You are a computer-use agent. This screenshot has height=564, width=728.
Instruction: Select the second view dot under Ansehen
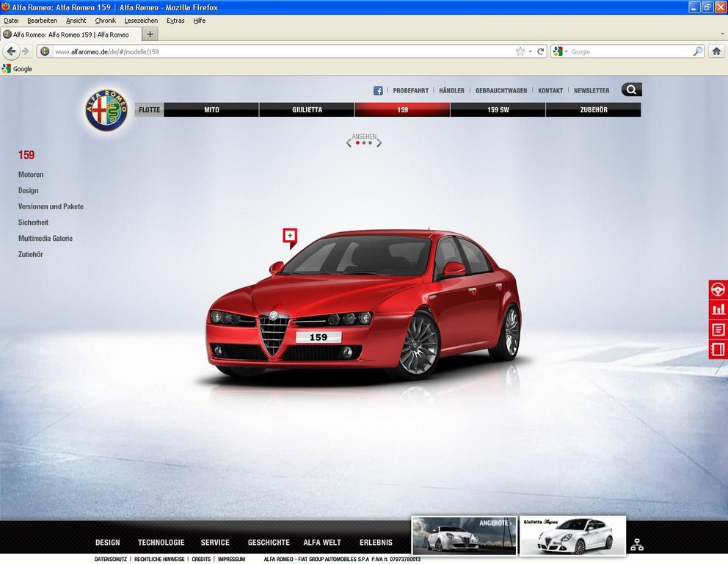click(x=364, y=143)
